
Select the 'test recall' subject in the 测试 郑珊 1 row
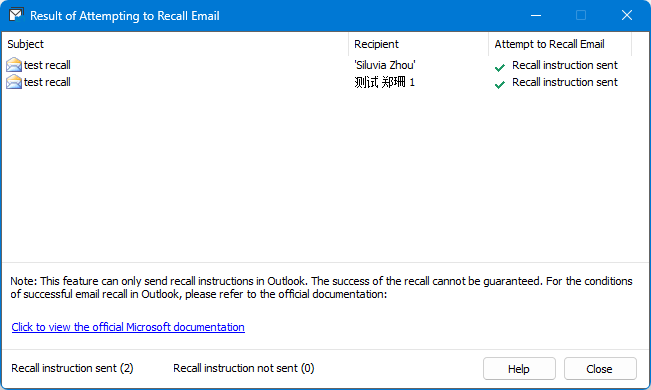pyautogui.click(x=47, y=82)
